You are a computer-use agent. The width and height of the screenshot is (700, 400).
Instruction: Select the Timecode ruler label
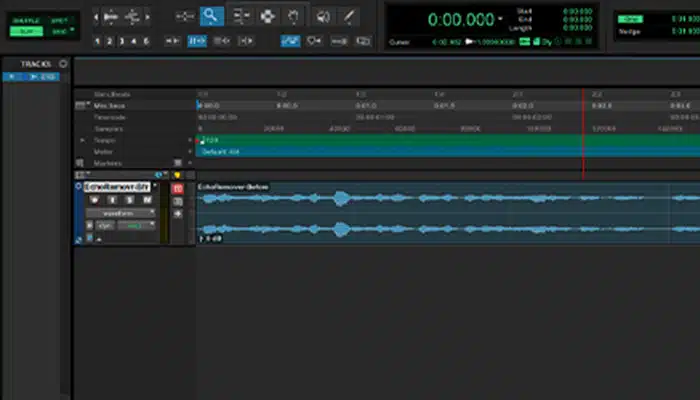click(109, 117)
